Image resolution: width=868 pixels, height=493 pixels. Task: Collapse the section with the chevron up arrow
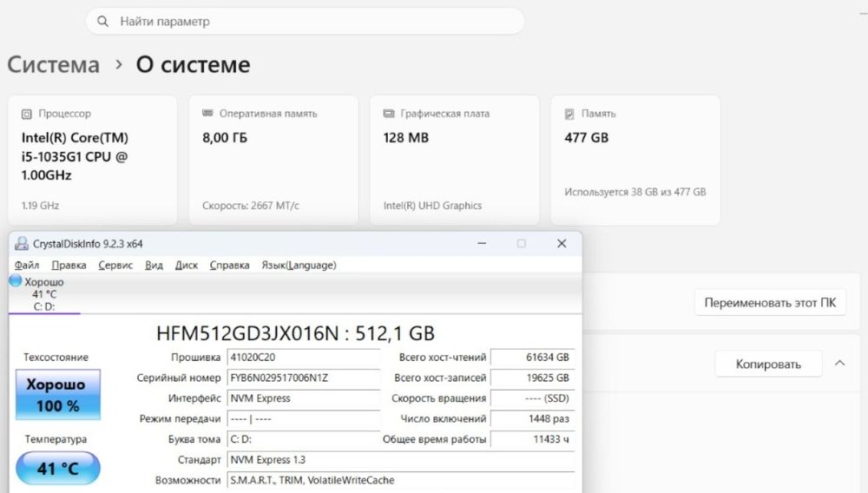(839, 364)
